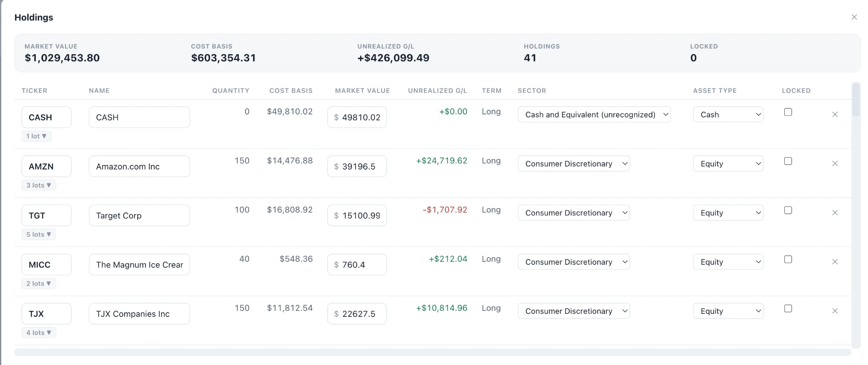Change the AMZN asset type dropdown

pyautogui.click(x=728, y=163)
